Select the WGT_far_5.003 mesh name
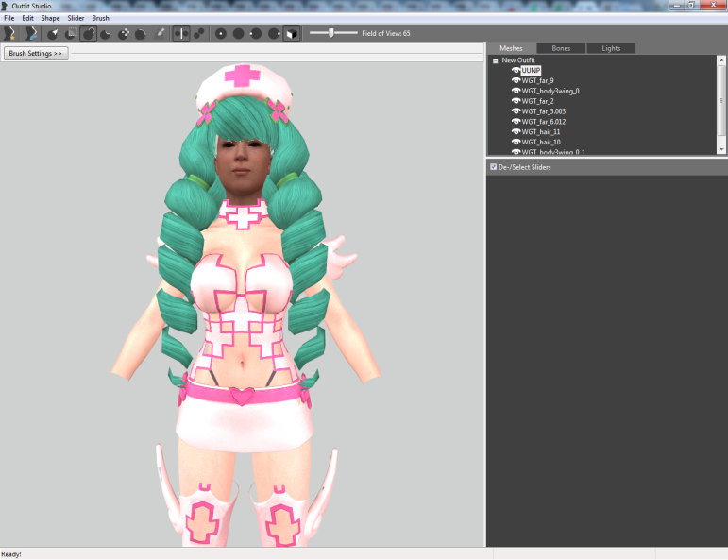 [x=544, y=111]
